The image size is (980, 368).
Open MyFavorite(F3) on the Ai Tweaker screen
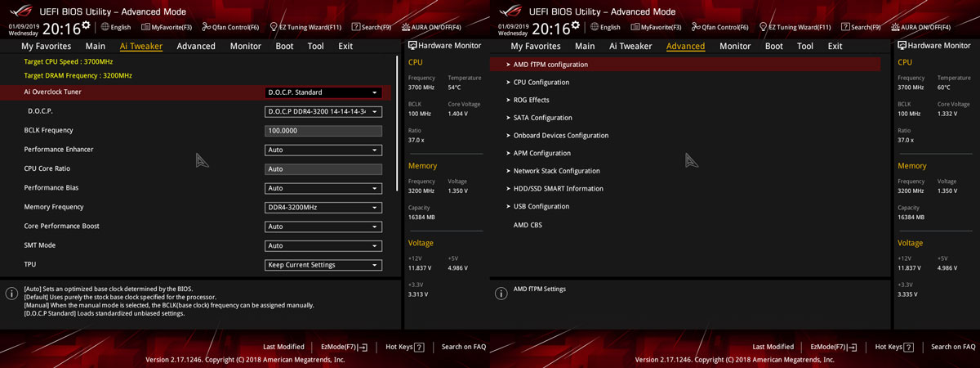point(167,27)
